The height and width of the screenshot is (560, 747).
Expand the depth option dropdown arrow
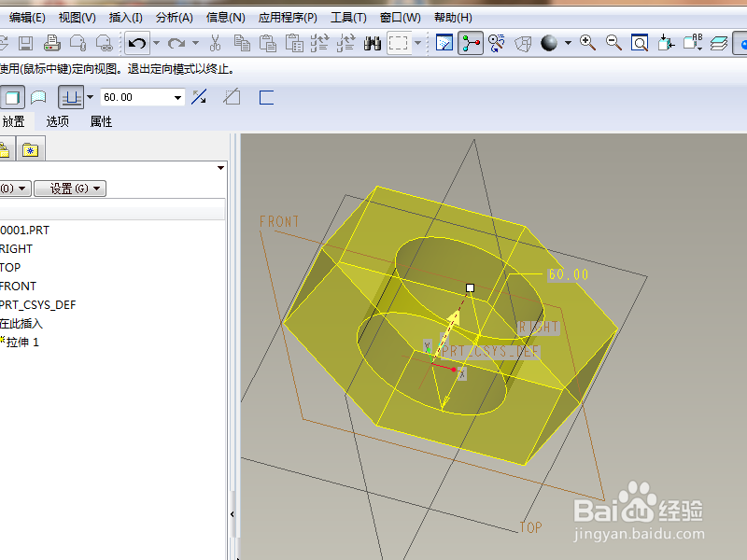(x=90, y=97)
